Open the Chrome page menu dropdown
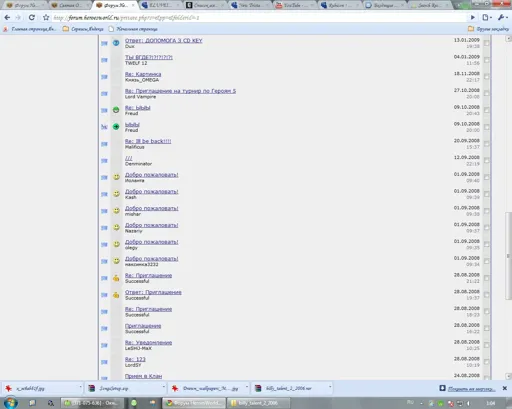Image resolution: width=512 pixels, height=409 pixels. (487, 17)
